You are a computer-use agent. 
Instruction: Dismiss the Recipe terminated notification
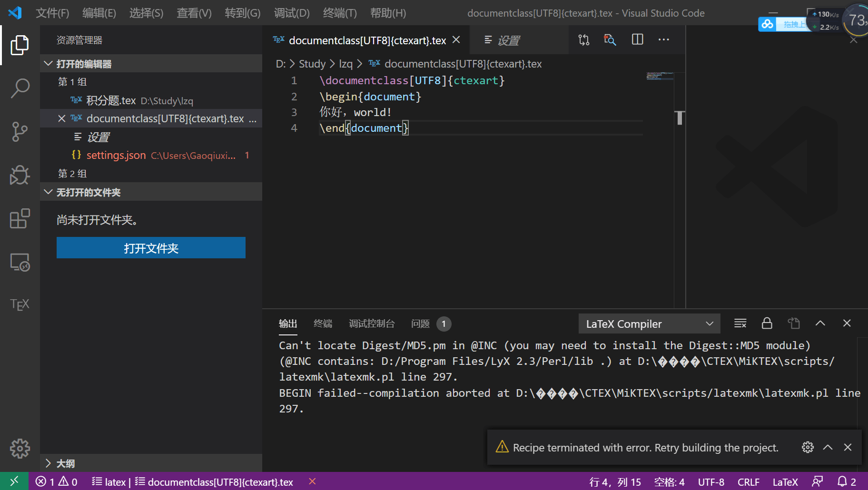(x=848, y=447)
